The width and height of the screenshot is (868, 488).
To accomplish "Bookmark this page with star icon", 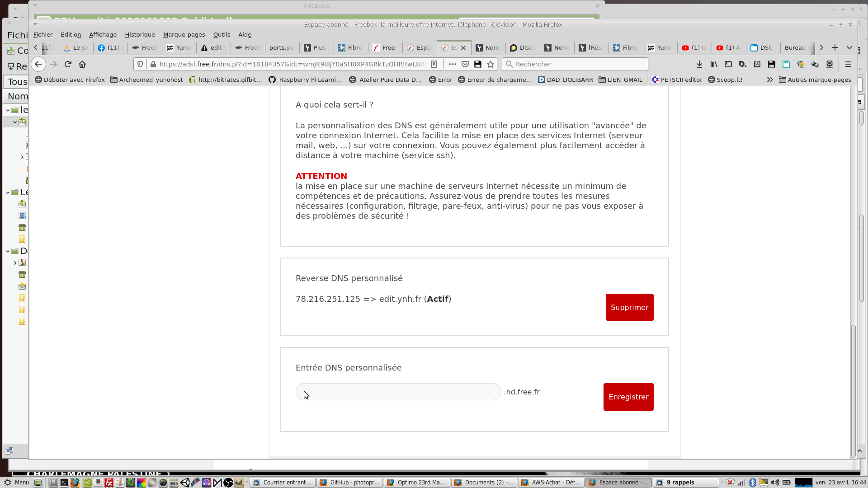I will 491,64.
